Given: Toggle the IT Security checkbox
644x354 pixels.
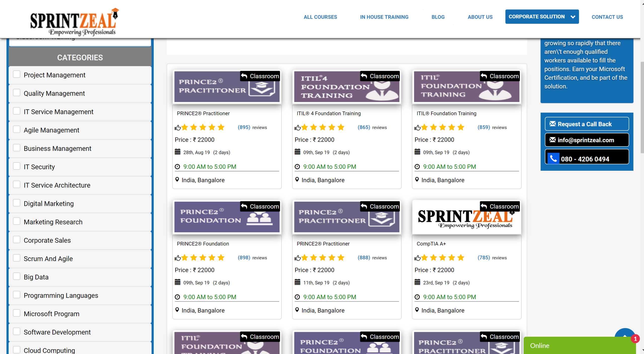Looking at the screenshot, I should [17, 166].
